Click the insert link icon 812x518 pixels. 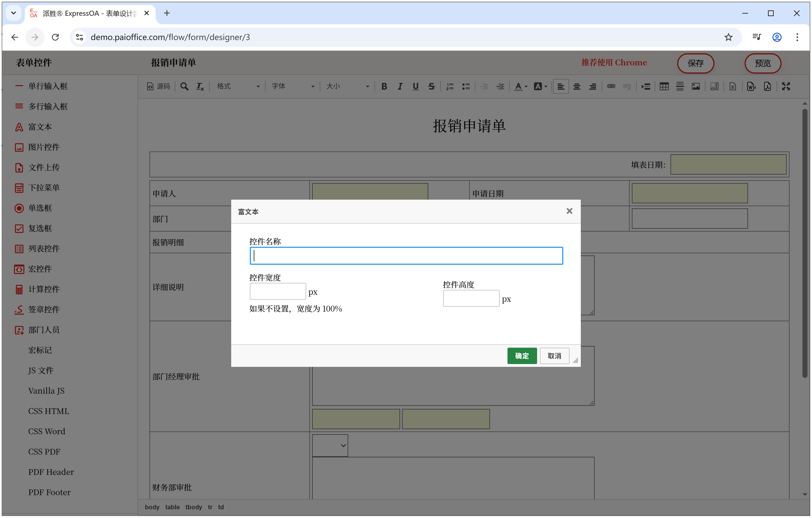pyautogui.click(x=611, y=87)
